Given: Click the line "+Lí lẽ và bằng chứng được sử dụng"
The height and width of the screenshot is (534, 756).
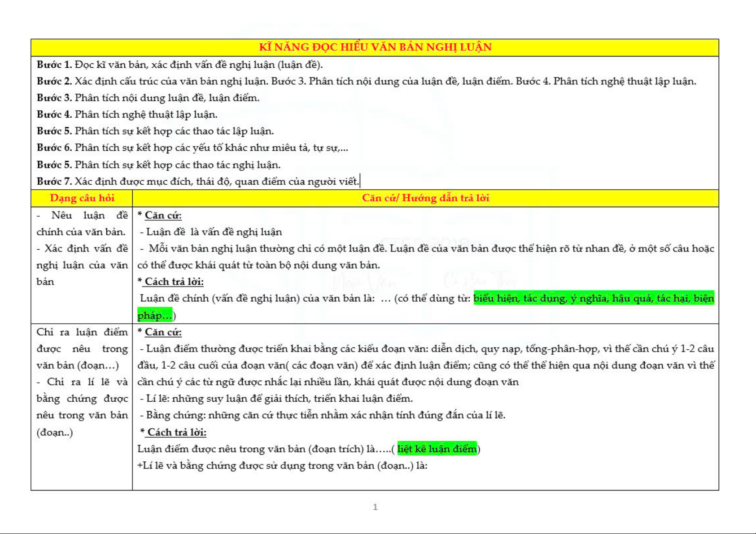Looking at the screenshot, I should (x=282, y=465).
